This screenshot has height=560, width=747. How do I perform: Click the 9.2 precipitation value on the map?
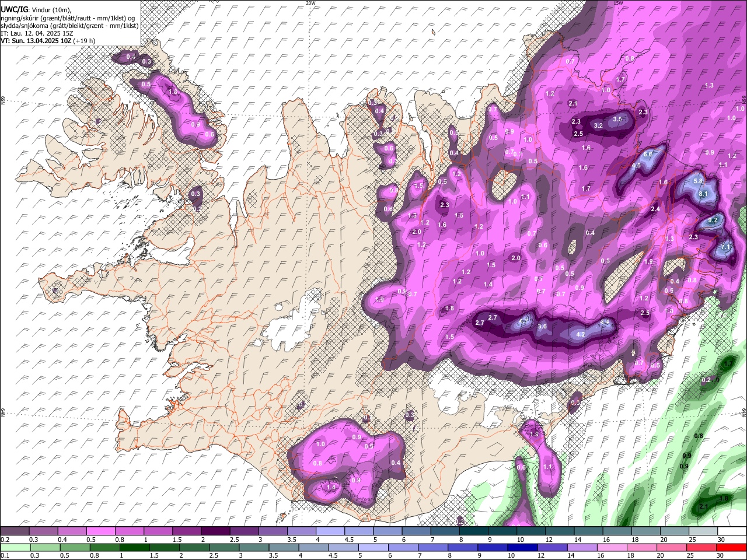[x=713, y=220]
